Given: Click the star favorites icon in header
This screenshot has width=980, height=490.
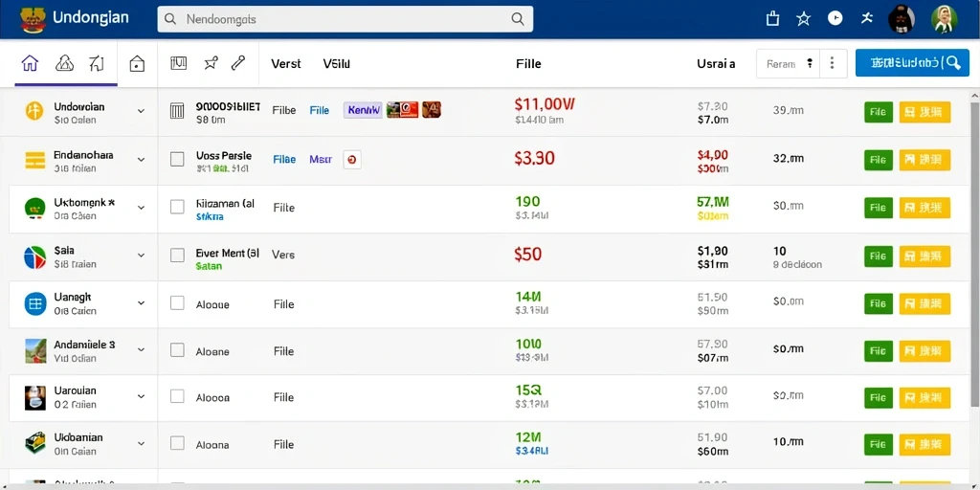Looking at the screenshot, I should point(804,19).
